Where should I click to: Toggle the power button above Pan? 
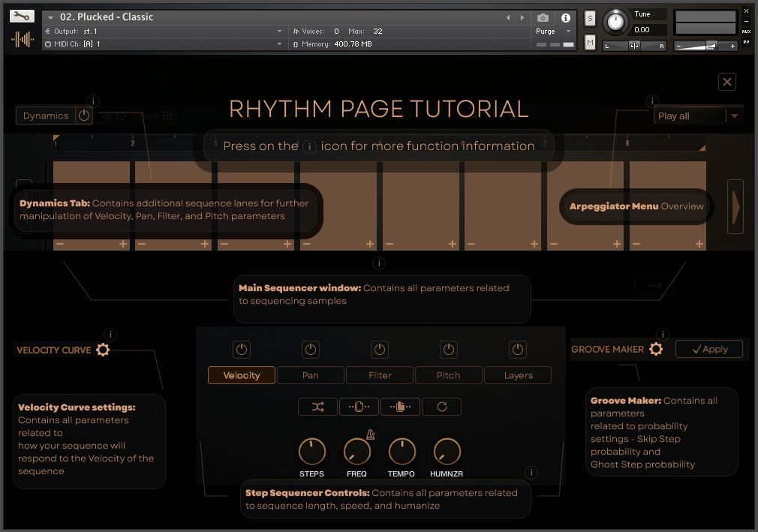(x=311, y=350)
